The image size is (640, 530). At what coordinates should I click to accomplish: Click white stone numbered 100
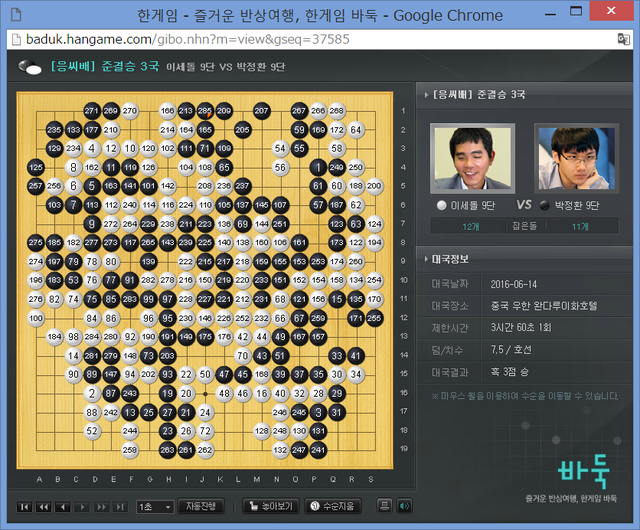[x=36, y=318]
